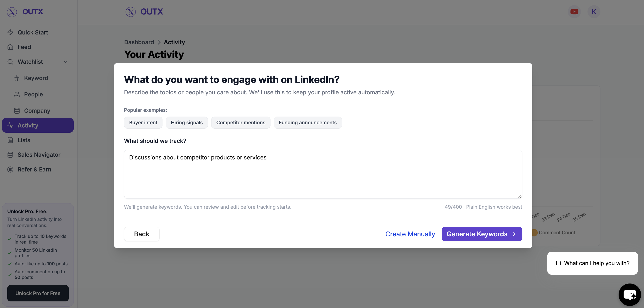Select the Hiring signals example chip
The width and height of the screenshot is (644, 308).
coord(187,123)
